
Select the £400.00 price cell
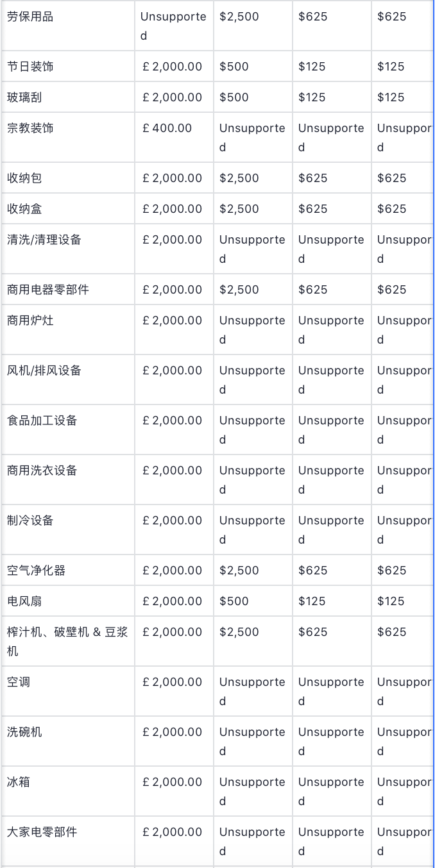tap(167, 128)
